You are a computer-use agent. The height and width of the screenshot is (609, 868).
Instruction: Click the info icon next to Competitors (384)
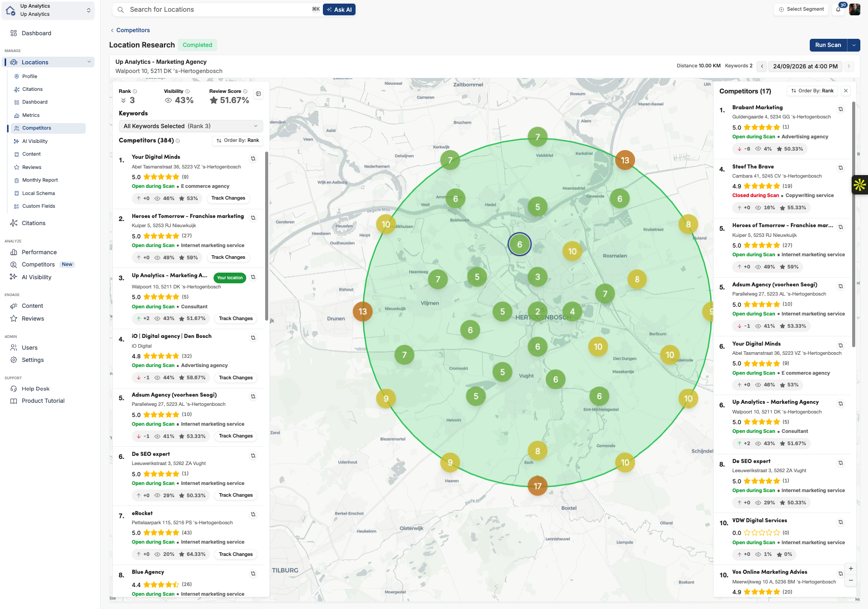[178, 141]
